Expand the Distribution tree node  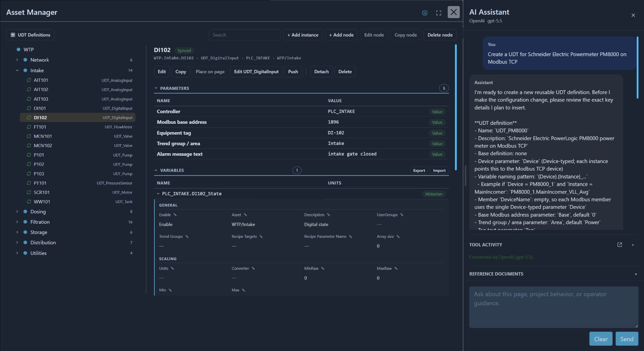pyautogui.click(x=17, y=243)
